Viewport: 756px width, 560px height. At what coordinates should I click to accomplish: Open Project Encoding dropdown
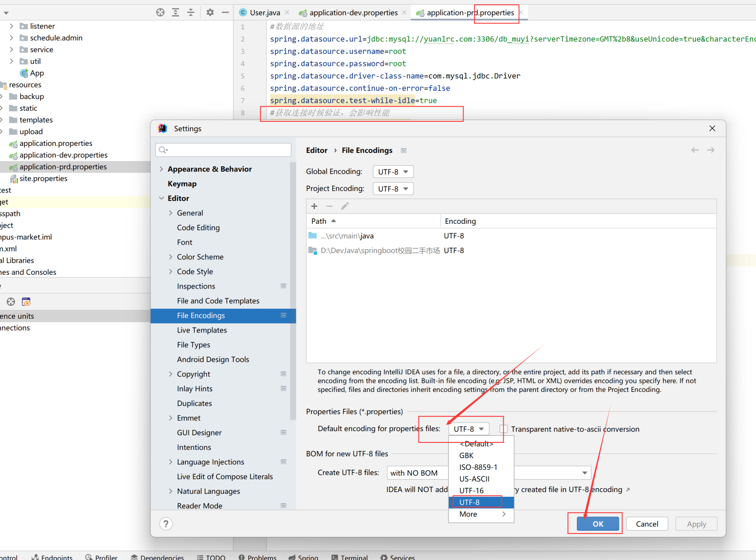393,189
